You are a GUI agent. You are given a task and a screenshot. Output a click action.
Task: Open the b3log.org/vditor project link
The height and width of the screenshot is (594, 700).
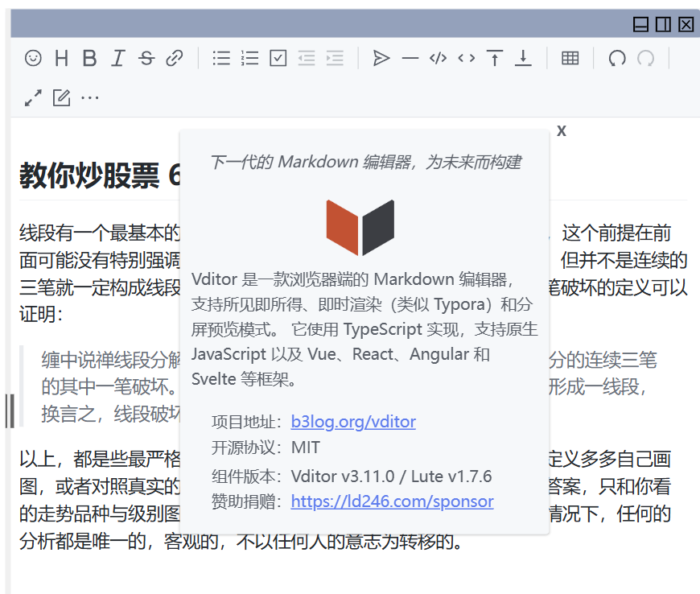point(353,421)
